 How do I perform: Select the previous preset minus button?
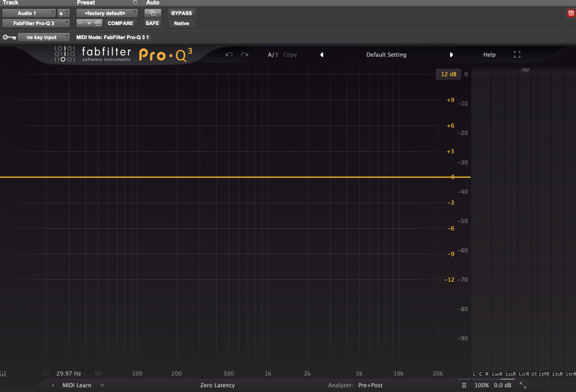tap(80, 23)
